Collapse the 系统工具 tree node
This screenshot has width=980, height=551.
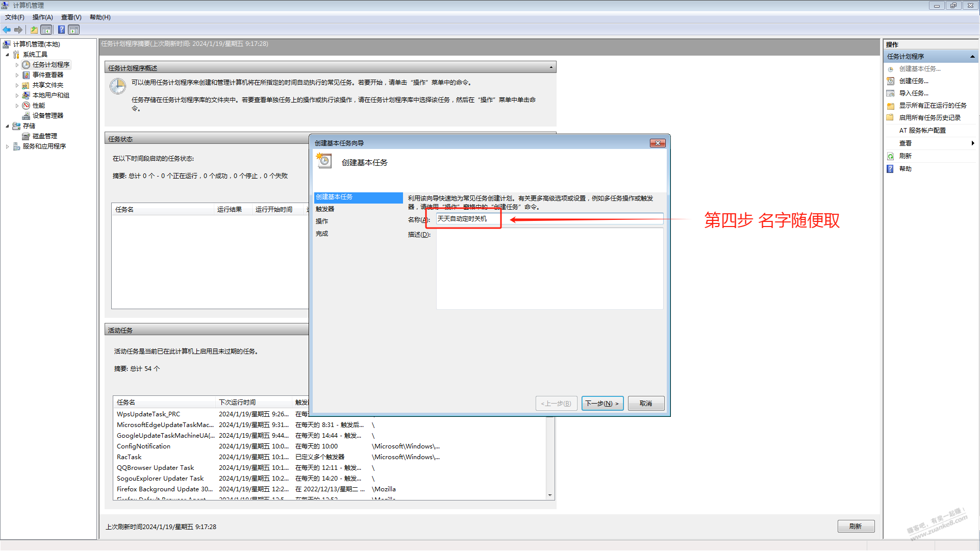[x=7, y=55]
